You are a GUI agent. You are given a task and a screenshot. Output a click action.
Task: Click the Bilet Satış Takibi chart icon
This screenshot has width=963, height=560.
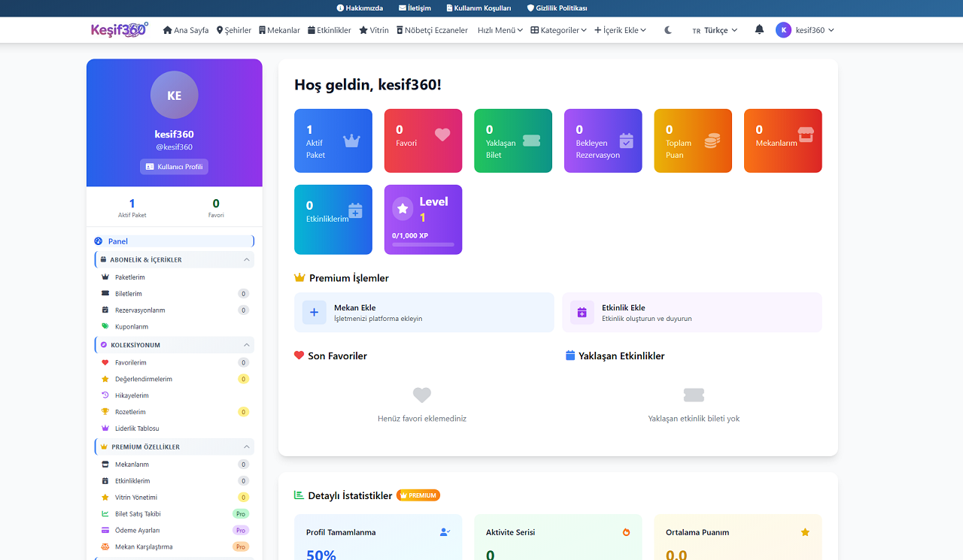[105, 514]
